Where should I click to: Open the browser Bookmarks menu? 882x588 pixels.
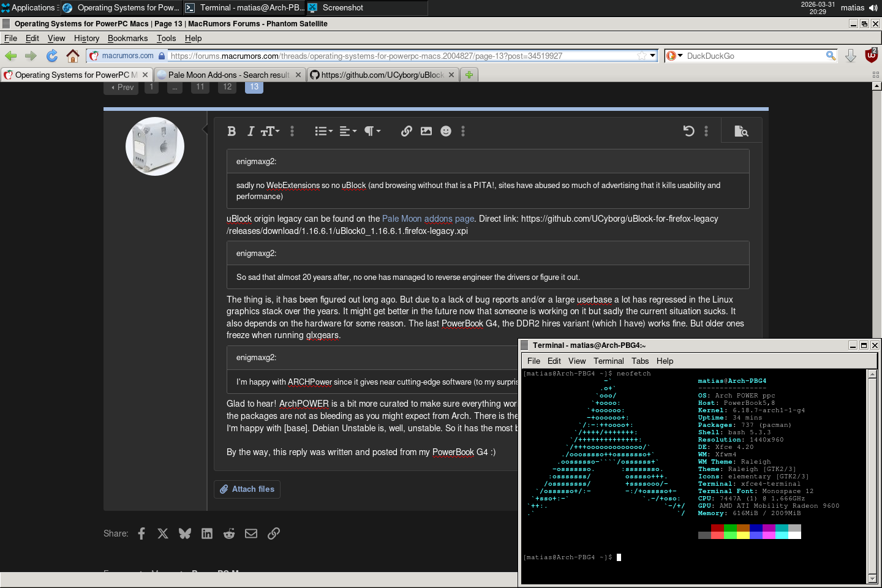[127, 38]
